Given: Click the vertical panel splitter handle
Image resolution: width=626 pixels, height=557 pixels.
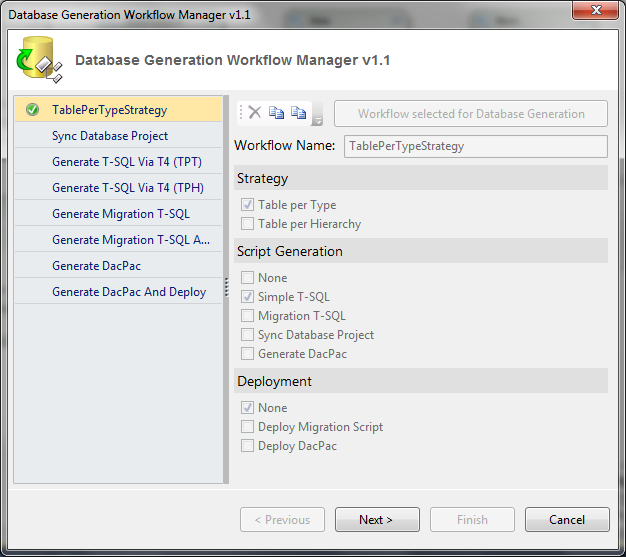Looking at the screenshot, I should (226, 287).
